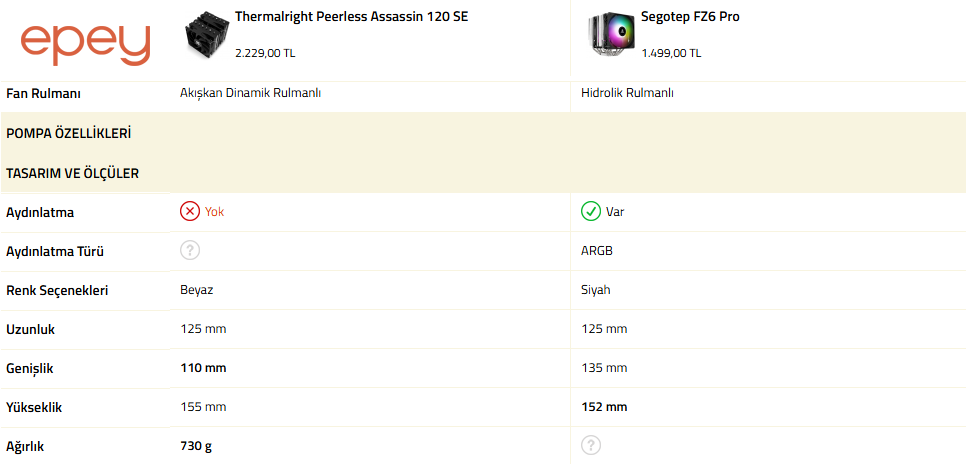Open the Segotep FZ6 Pro title link
Viewport: 966px width, 464px height.
[x=690, y=17]
